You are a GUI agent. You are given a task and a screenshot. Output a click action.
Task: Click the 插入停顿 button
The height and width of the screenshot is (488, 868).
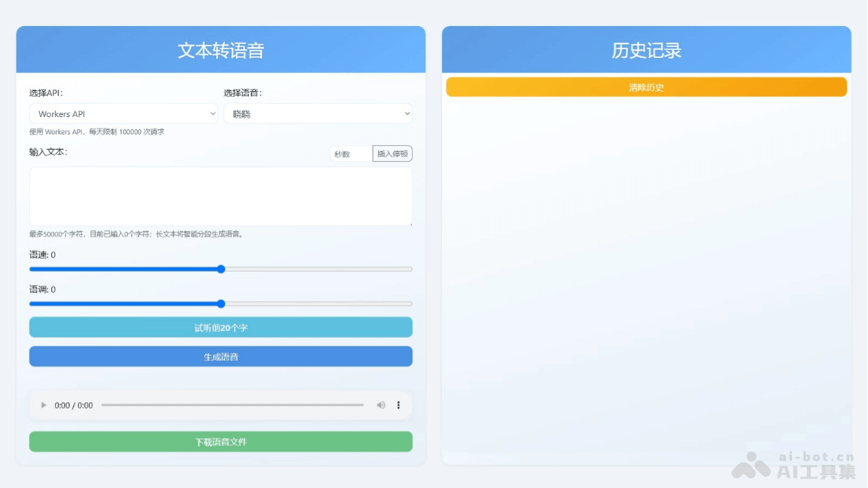(393, 153)
